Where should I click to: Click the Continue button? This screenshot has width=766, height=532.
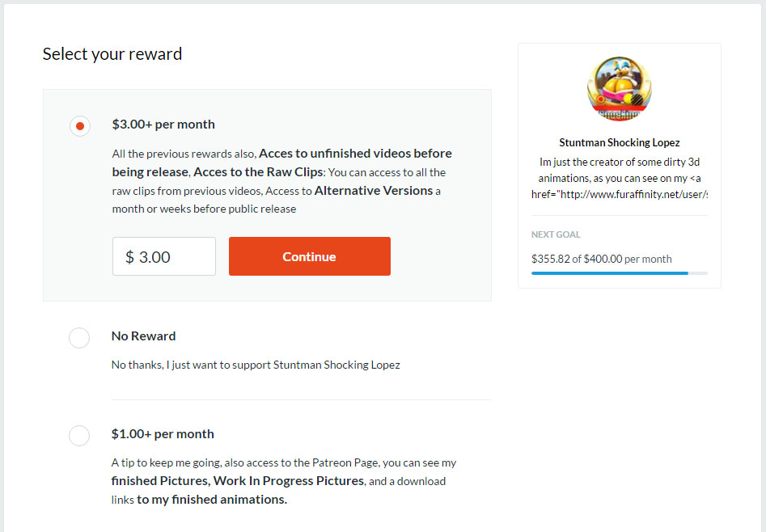pos(309,256)
